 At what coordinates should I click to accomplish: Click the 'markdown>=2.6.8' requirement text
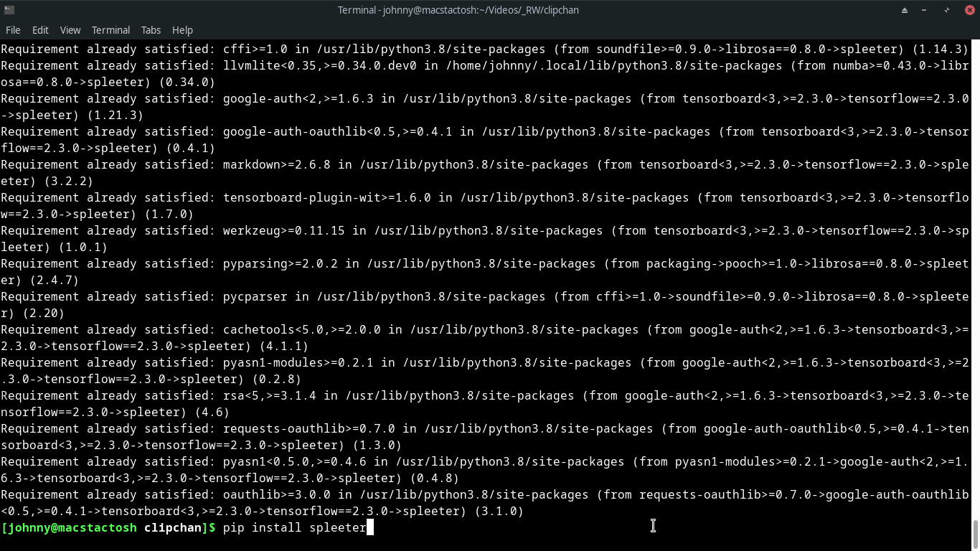point(277,165)
